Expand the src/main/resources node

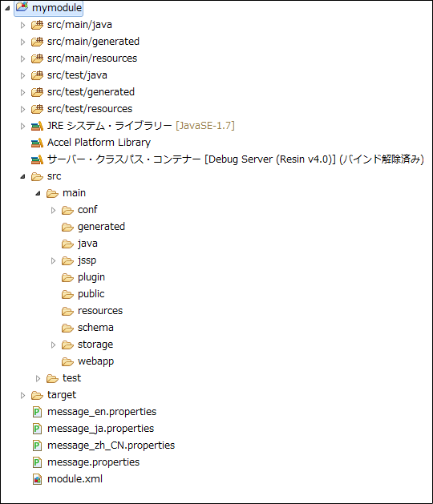tap(22, 58)
